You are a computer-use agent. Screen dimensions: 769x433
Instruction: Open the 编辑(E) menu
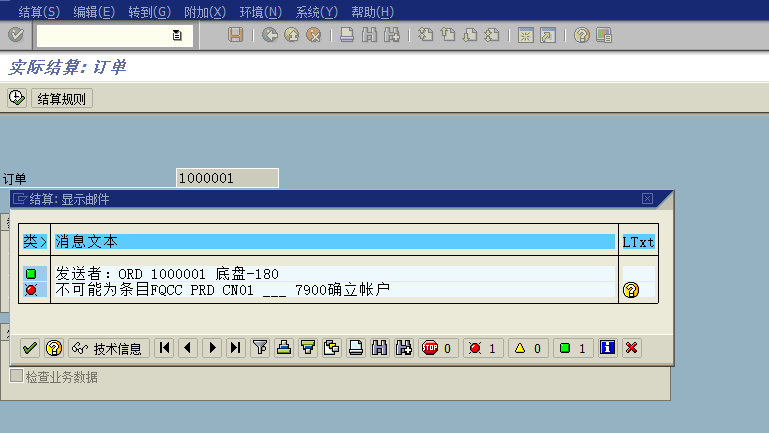point(94,11)
